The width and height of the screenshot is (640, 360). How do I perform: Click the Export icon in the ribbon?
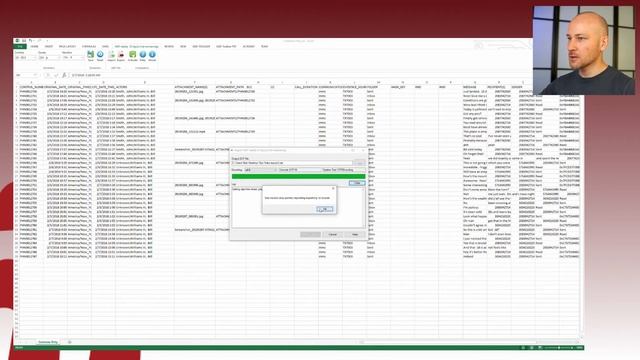pyautogui.click(x=121, y=56)
